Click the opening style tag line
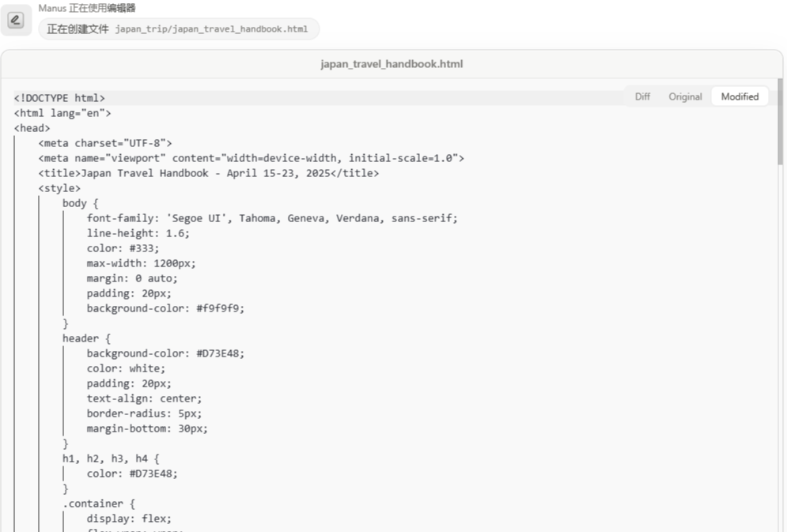This screenshot has height=532, width=787. [59, 188]
